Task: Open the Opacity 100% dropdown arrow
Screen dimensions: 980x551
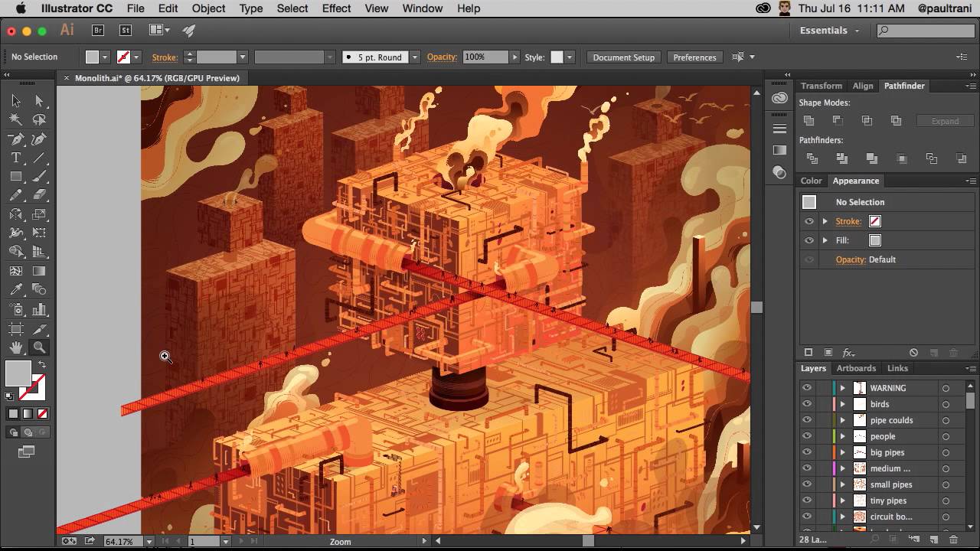Action: pos(516,57)
